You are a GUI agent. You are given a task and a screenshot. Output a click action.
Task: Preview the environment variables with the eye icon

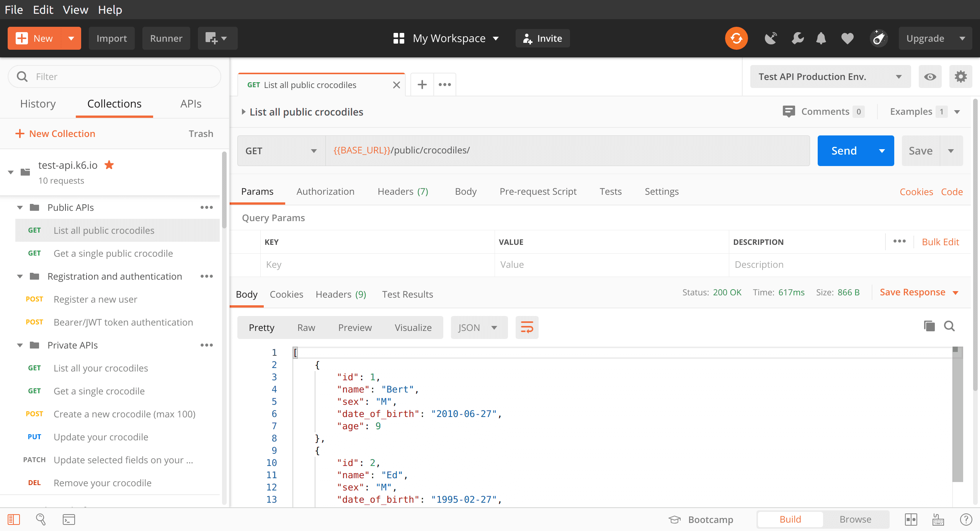930,77
